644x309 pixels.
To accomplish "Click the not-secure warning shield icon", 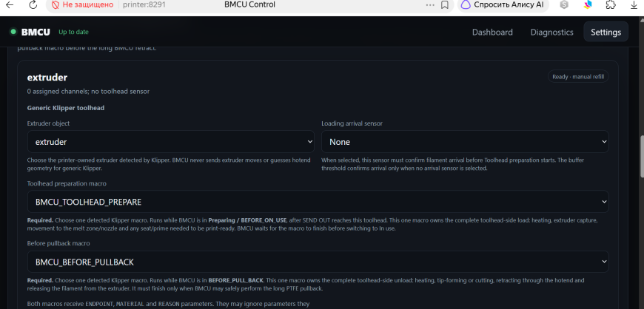I will [56, 5].
